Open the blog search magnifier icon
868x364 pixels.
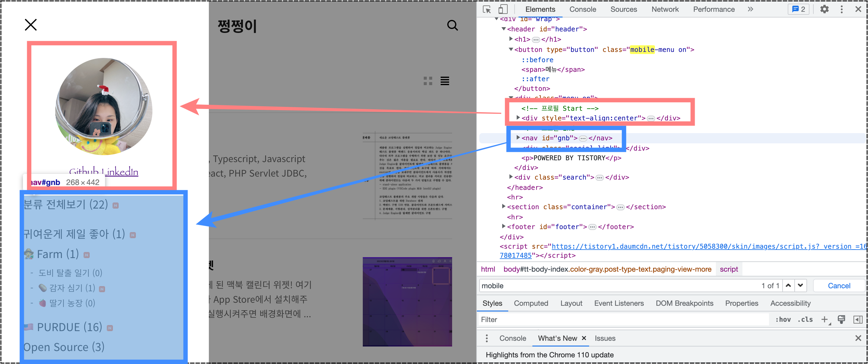coord(452,25)
